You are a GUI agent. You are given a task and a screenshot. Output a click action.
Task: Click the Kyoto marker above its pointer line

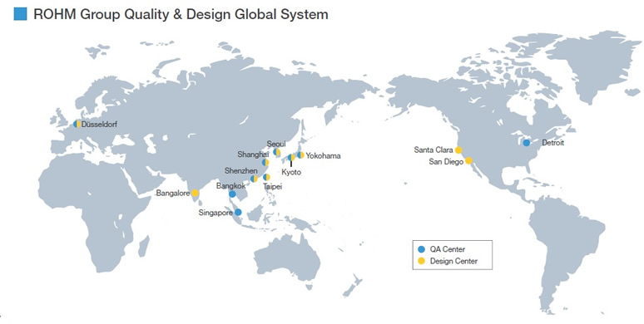(291, 157)
